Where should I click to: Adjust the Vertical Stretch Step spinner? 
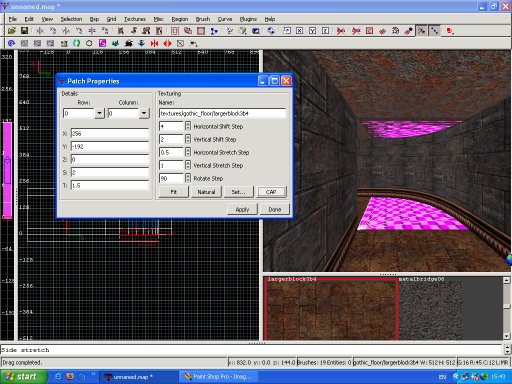tap(188, 165)
